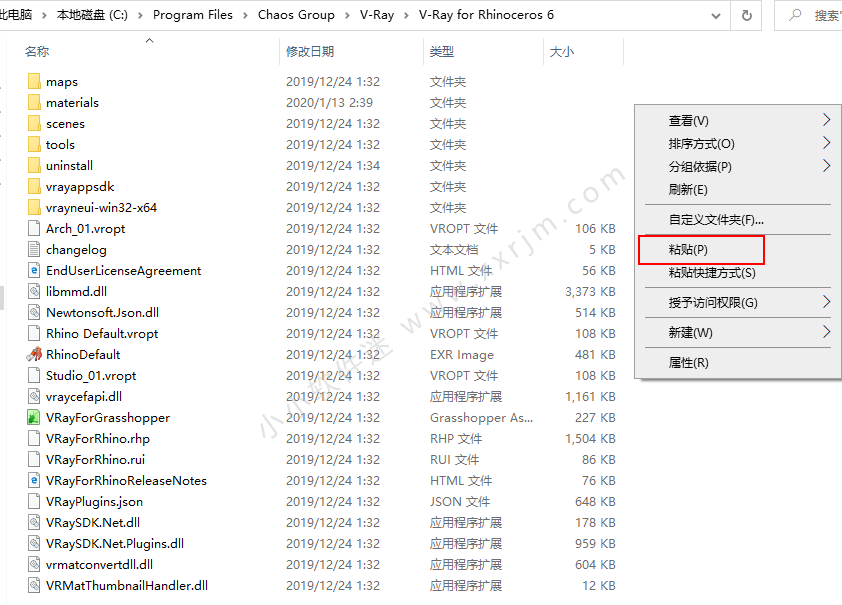
Task: Open breadcrumb chevron after 本地磁盘 (C:)
Action: pos(141,16)
